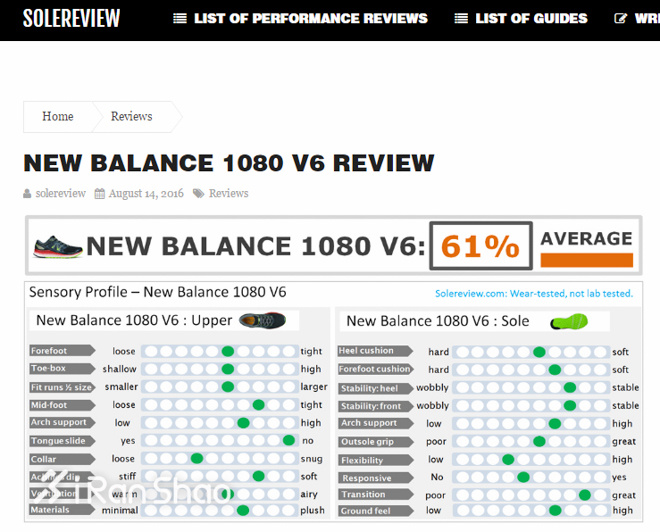Click the SOLEREVIEW site logo
This screenshot has height=532, width=660.
71,18
